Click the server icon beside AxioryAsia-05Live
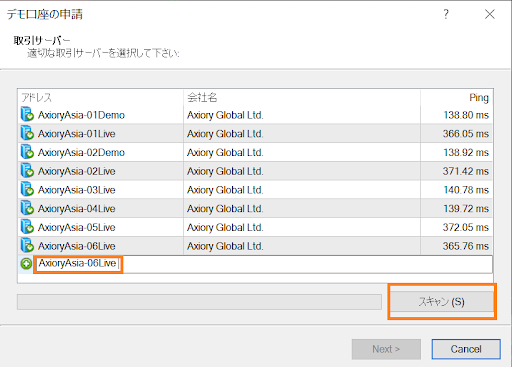Viewport: 512px width, 367px height. pyautogui.click(x=27, y=226)
